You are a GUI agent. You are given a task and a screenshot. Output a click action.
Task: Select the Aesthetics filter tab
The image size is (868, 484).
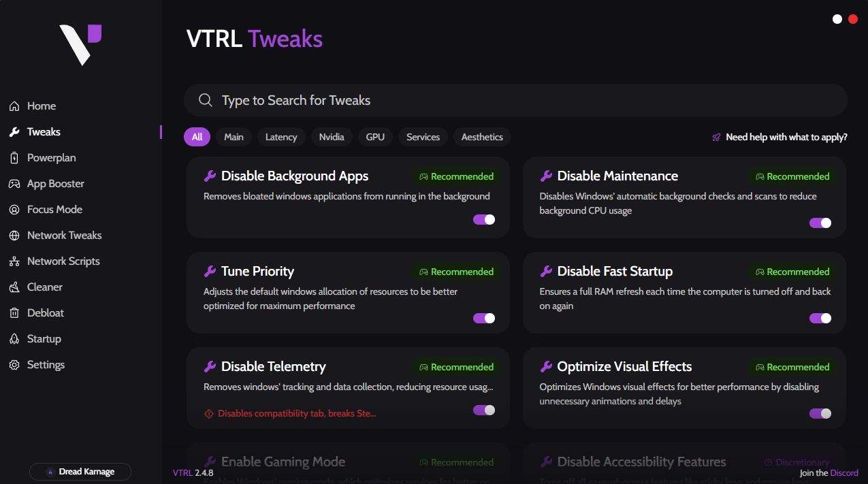click(482, 137)
